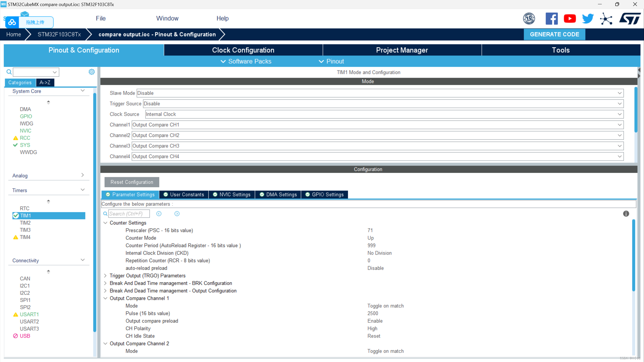
Task: Open the YouTube icon link
Action: [x=570, y=19]
